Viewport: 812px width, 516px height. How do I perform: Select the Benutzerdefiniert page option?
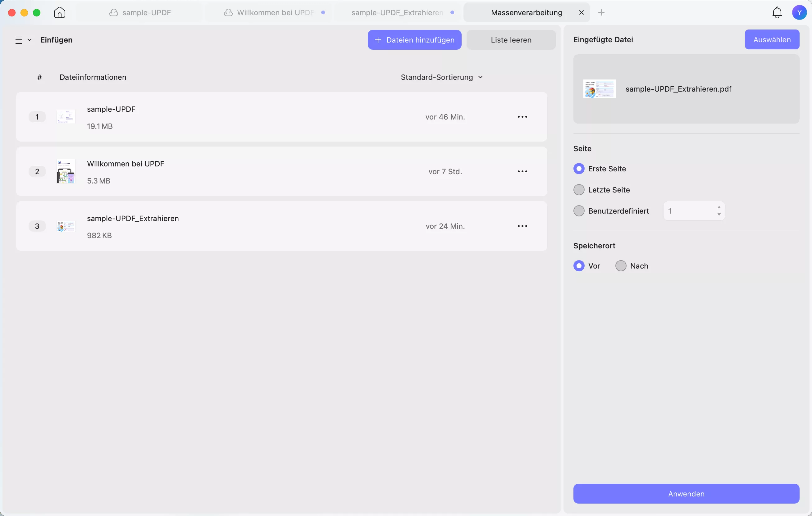coord(579,211)
